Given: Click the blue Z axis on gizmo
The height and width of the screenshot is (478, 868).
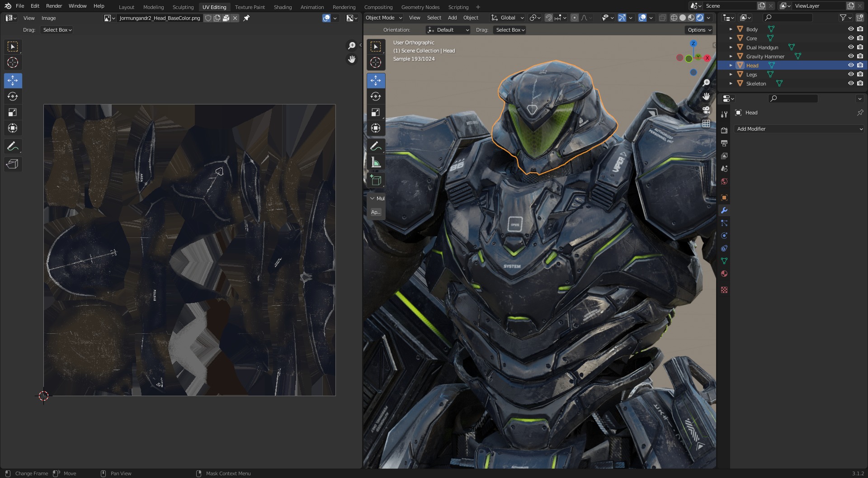Looking at the screenshot, I should [x=693, y=43].
